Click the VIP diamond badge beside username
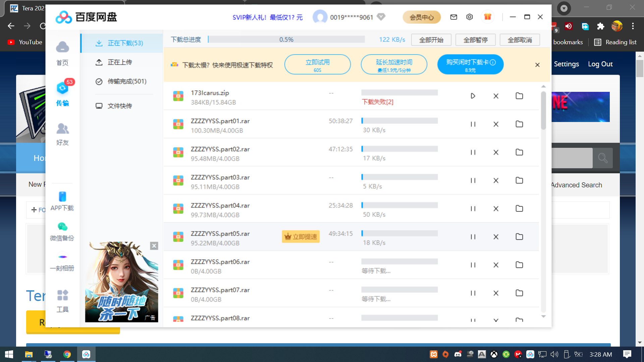The width and height of the screenshot is (644, 362). (x=381, y=17)
